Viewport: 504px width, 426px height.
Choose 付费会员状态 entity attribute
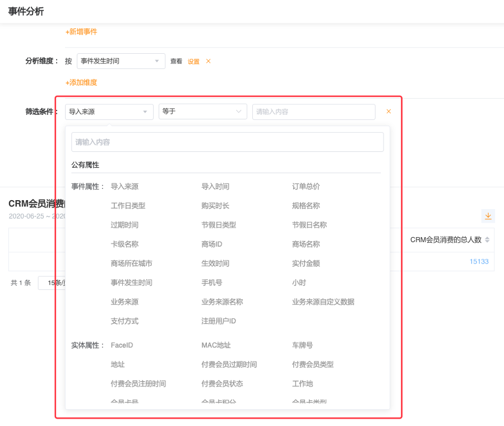(222, 384)
